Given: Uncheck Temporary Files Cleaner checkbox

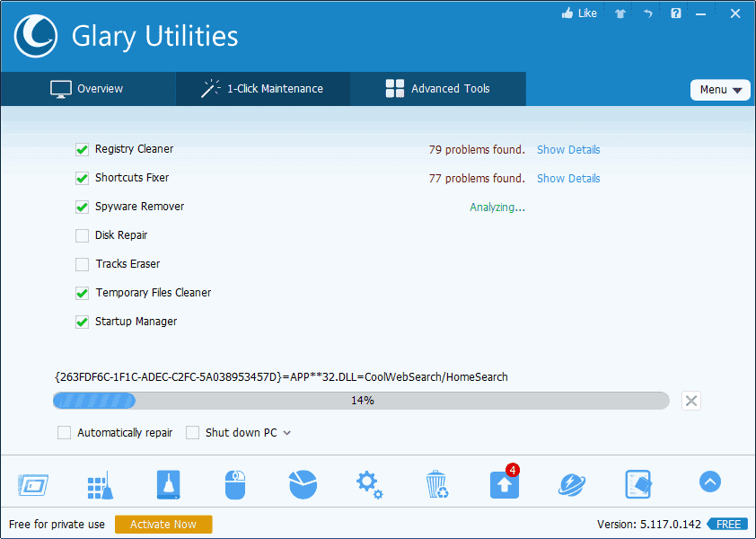Looking at the screenshot, I should 82,293.
